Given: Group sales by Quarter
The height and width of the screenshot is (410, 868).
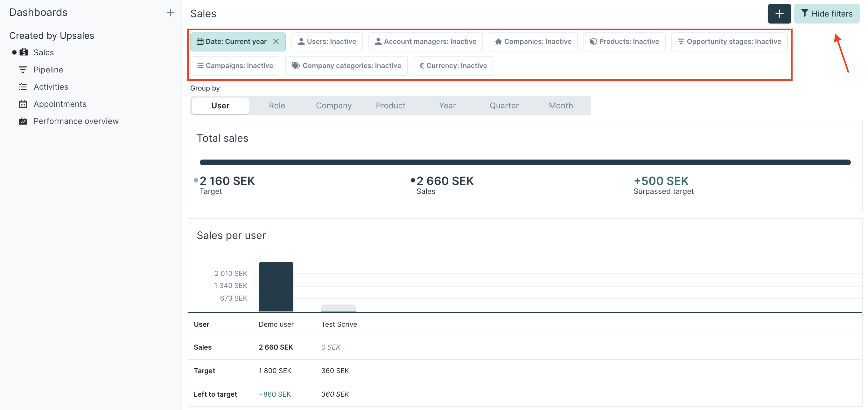Looking at the screenshot, I should click(x=504, y=106).
